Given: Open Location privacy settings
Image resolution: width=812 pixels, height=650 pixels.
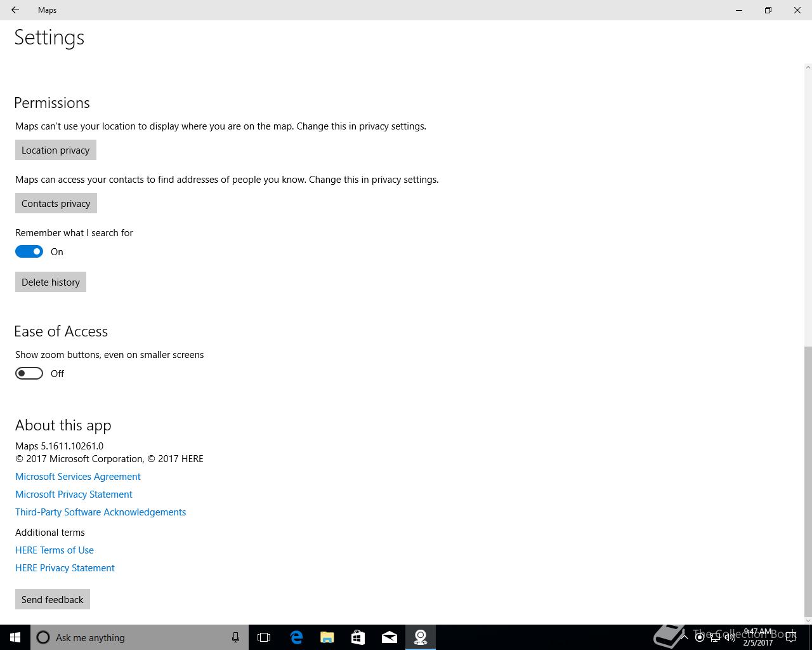Looking at the screenshot, I should pyautogui.click(x=56, y=150).
